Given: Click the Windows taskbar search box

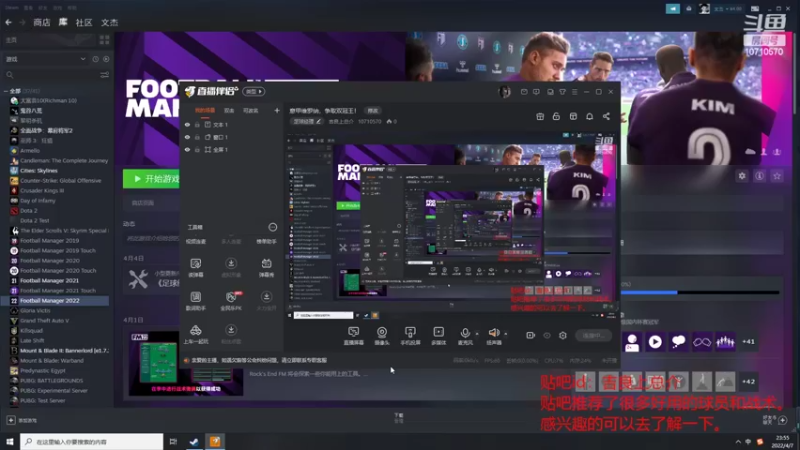Looking at the screenshot, I should pyautogui.click(x=92, y=441).
